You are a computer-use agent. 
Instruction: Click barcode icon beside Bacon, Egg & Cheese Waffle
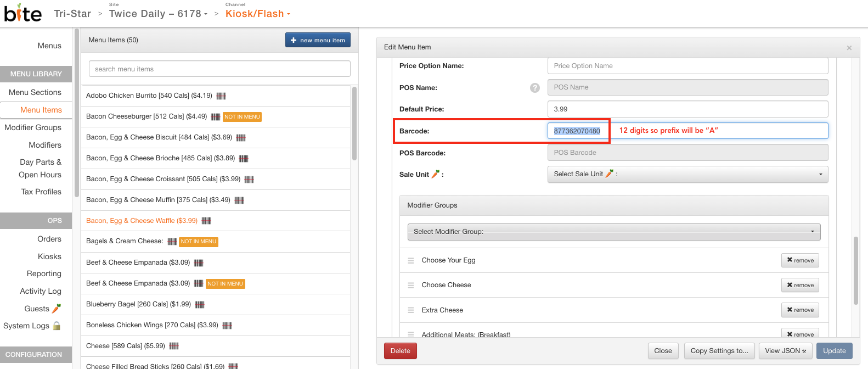point(206,221)
